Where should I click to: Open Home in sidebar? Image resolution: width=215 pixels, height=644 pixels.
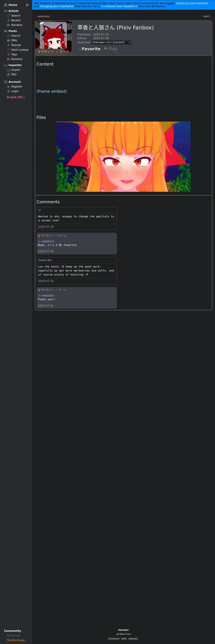coord(13,5)
